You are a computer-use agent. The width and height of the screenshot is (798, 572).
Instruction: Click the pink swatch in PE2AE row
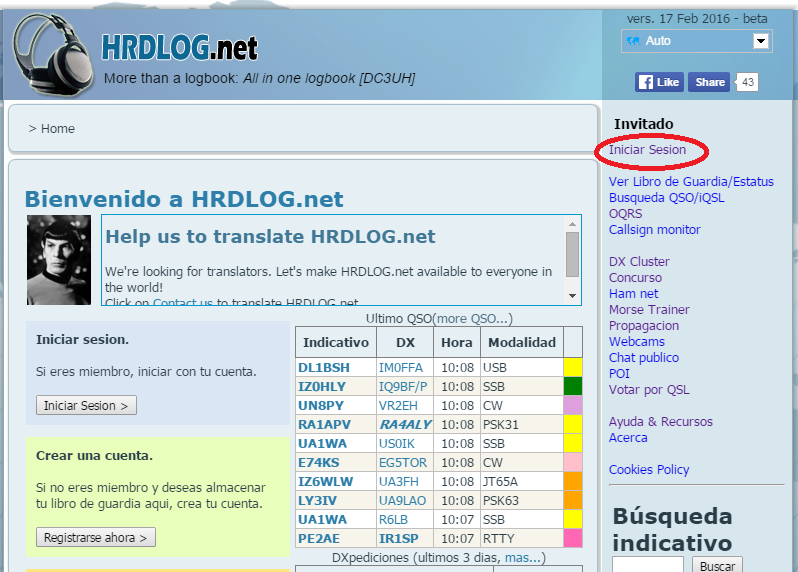pyautogui.click(x=573, y=538)
